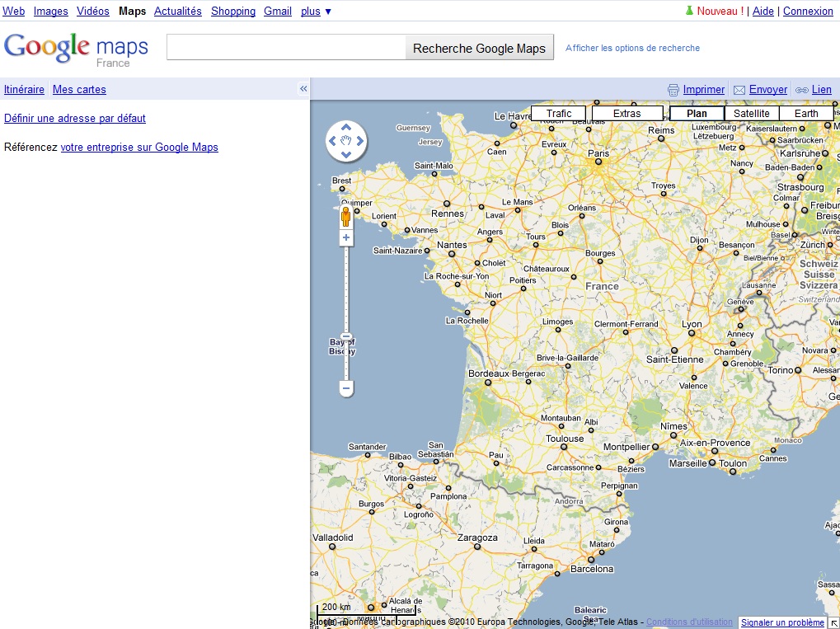Click the printer icon beside Imprimer

673,90
